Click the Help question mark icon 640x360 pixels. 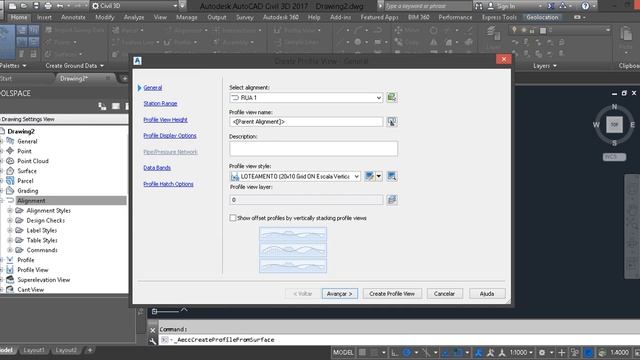[585, 6]
